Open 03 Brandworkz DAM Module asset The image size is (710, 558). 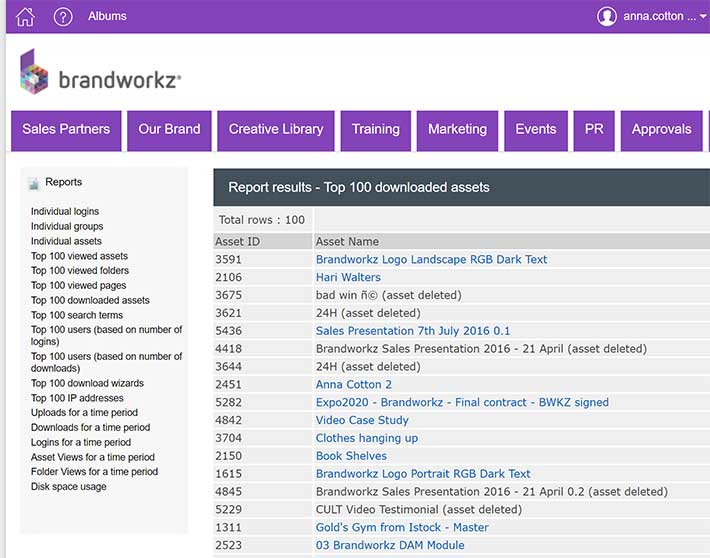pos(390,545)
